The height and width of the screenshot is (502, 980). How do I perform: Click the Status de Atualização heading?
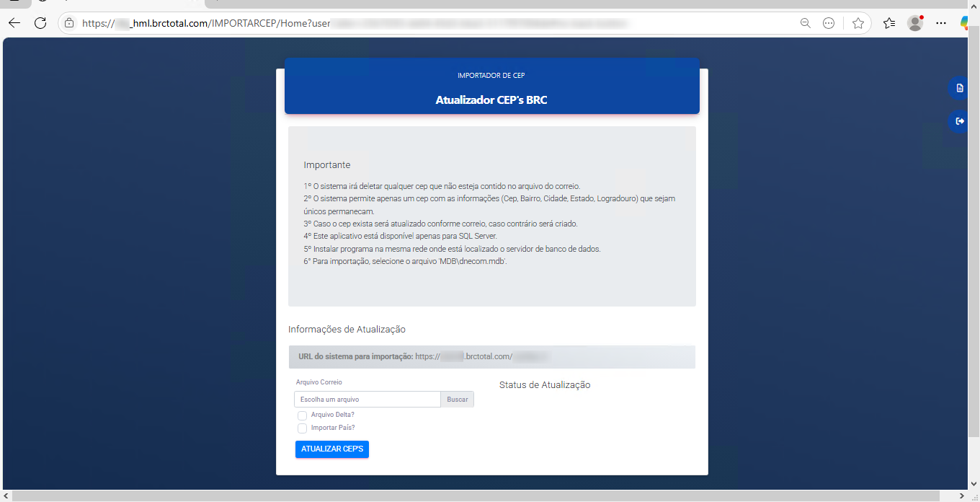(545, 385)
